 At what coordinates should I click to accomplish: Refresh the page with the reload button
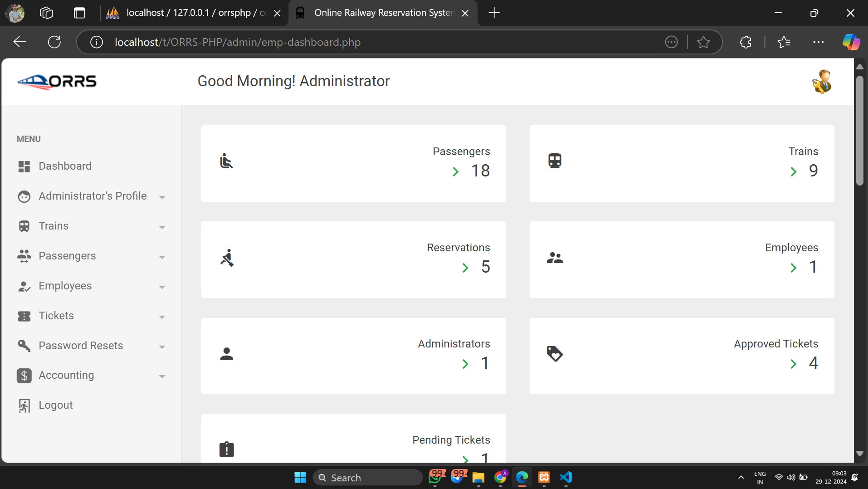pyautogui.click(x=54, y=42)
